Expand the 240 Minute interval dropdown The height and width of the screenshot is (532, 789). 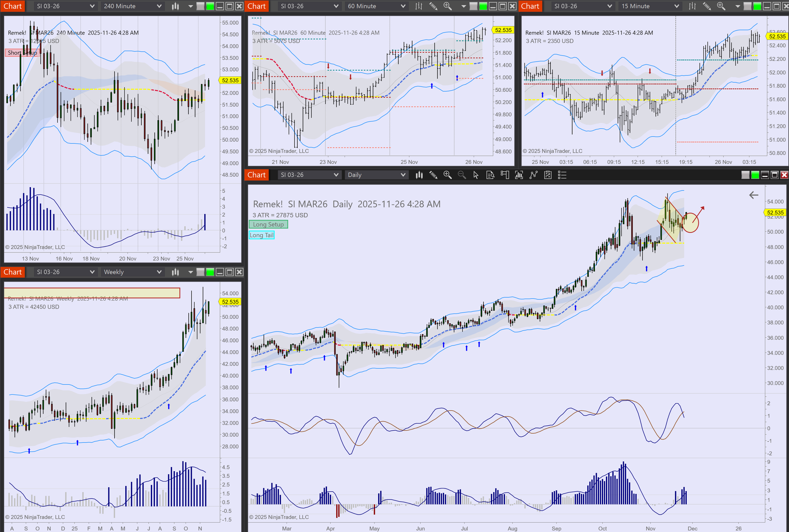[x=132, y=6]
